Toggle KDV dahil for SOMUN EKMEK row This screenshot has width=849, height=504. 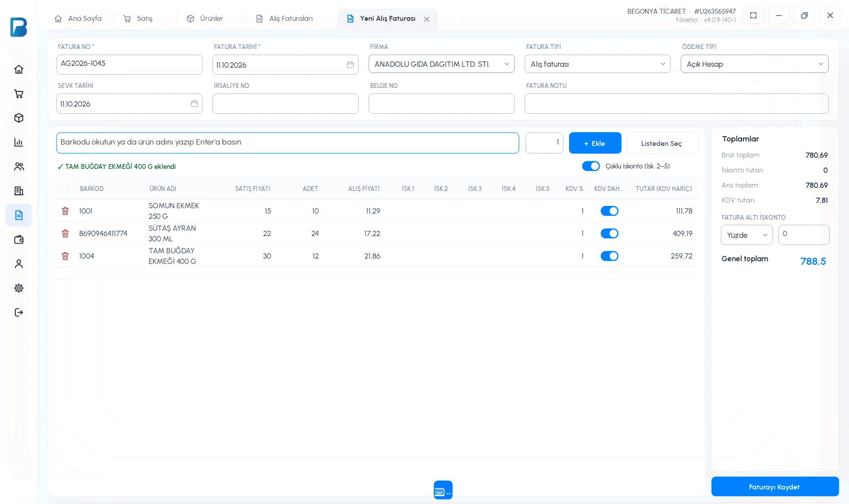click(609, 211)
